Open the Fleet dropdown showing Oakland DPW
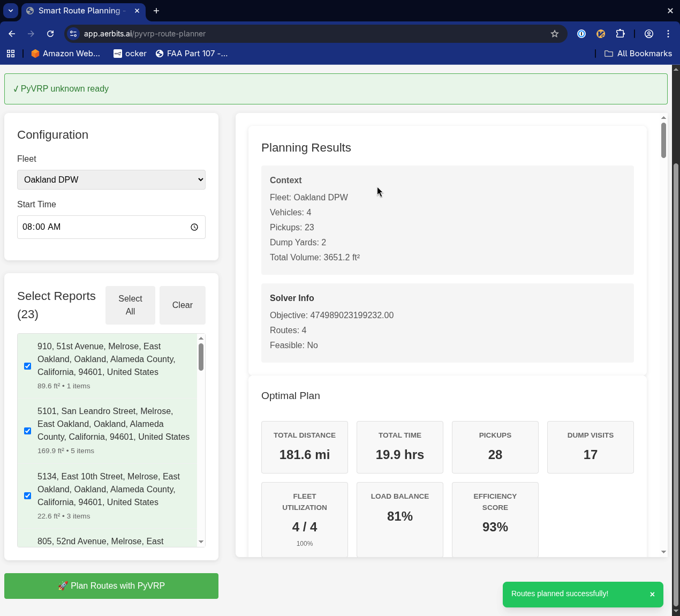 [x=111, y=179]
